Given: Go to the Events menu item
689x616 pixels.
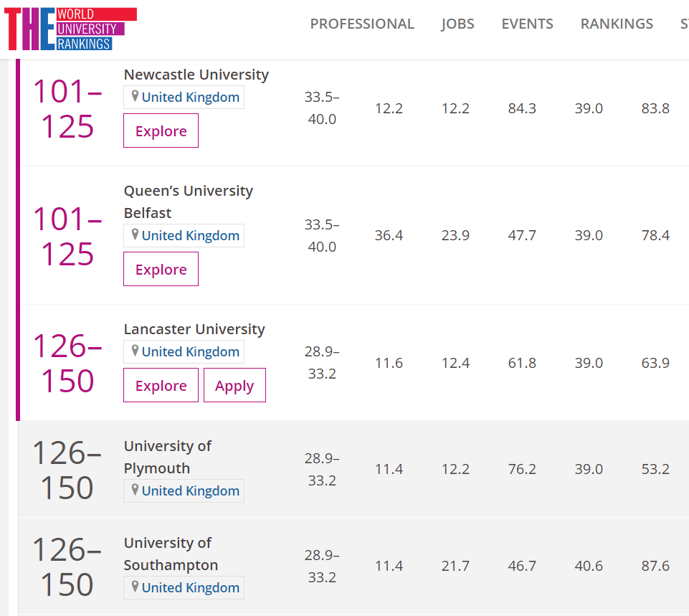Looking at the screenshot, I should (x=527, y=24).
